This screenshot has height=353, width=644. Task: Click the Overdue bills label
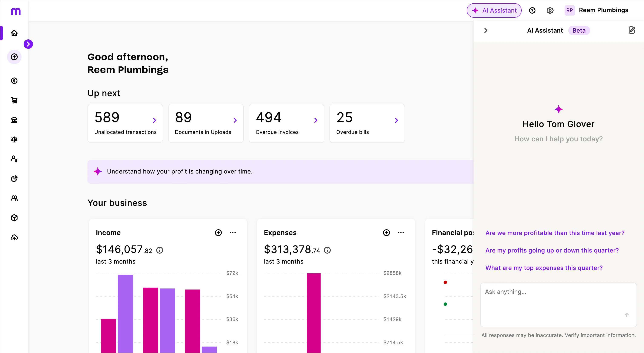click(x=352, y=132)
